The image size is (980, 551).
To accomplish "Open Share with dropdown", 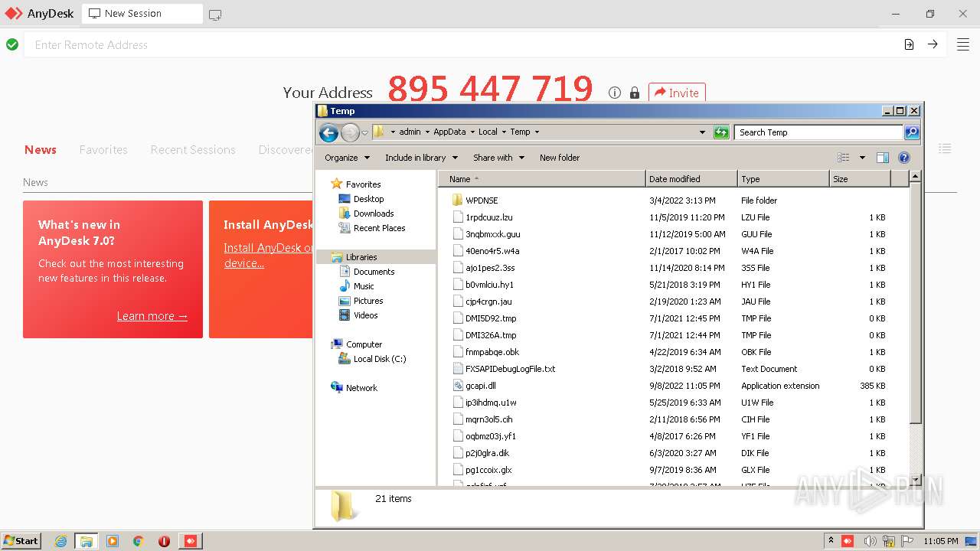I will coord(498,158).
